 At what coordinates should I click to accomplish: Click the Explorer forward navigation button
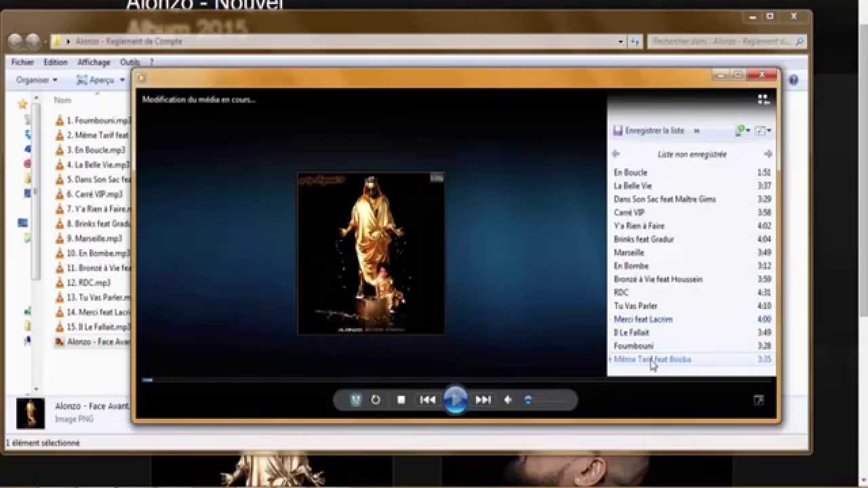33,41
